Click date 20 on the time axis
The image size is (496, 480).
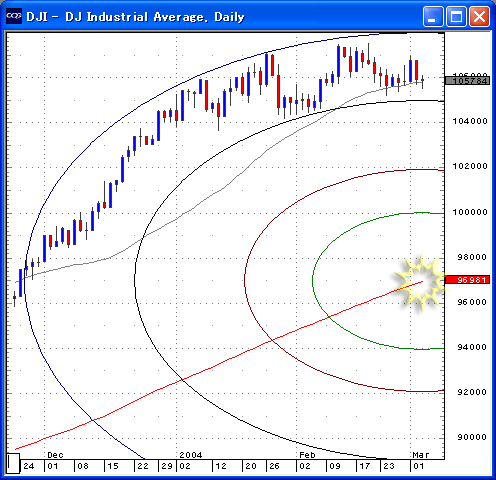point(251,466)
